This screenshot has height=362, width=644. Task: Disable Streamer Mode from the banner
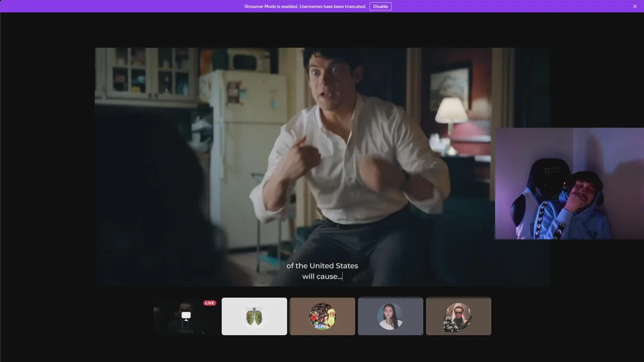pos(380,7)
